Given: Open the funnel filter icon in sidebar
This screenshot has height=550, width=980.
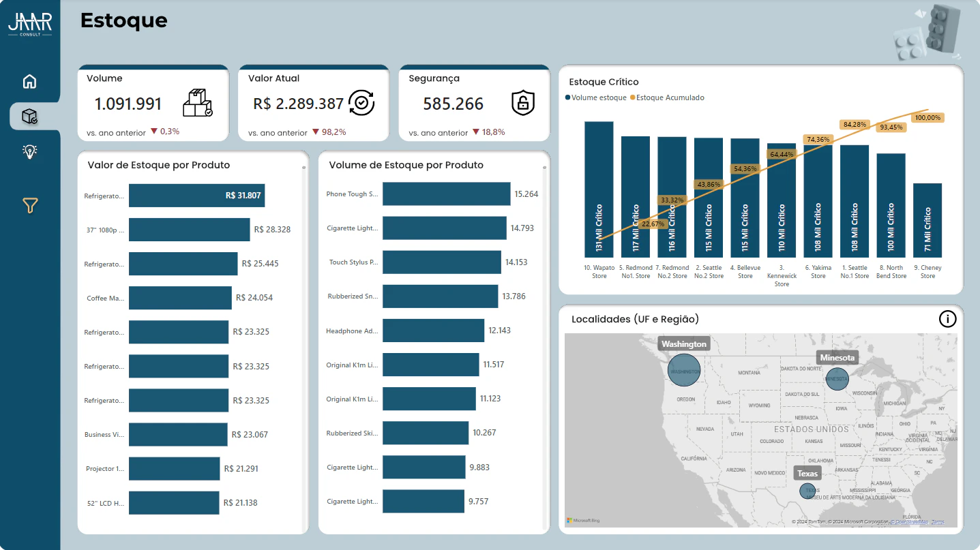Looking at the screenshot, I should 29,205.
